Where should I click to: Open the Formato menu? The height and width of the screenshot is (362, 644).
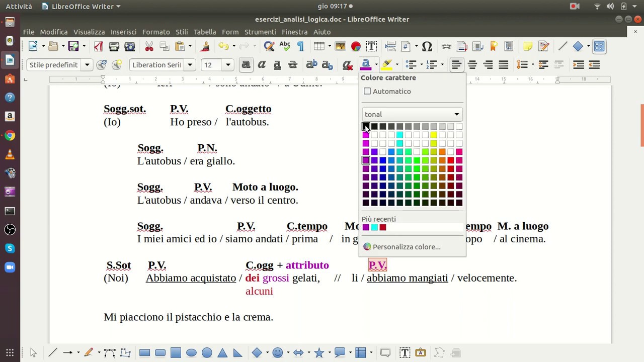click(156, 32)
